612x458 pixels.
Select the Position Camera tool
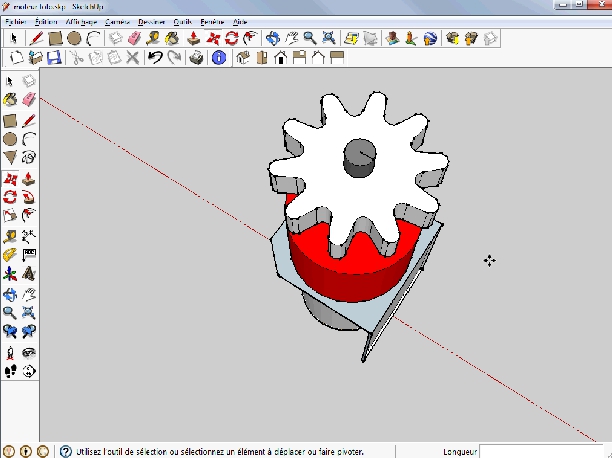10,353
